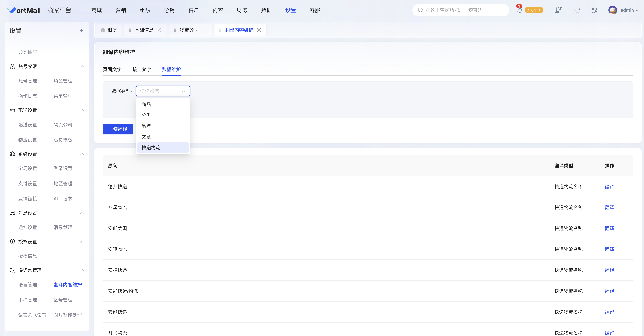Image resolution: width=644 pixels, height=336 pixels.
Task: Close the 物流公司 tab
Action: coord(204,30)
